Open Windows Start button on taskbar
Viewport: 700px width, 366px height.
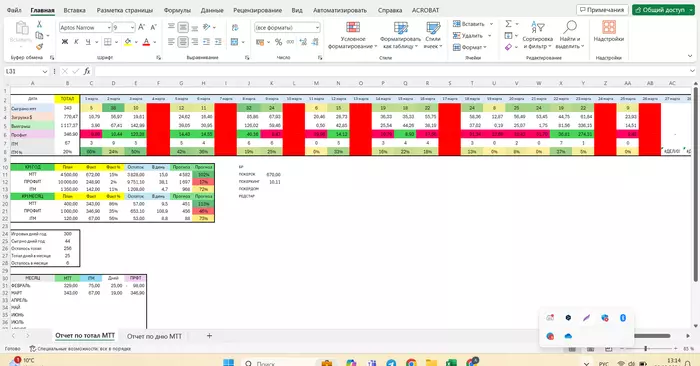[228, 362]
